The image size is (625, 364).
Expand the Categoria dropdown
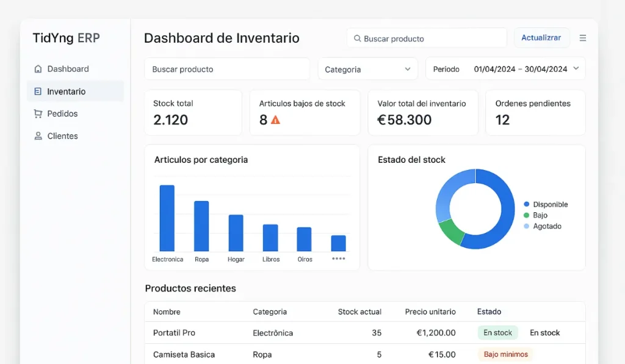tap(367, 70)
